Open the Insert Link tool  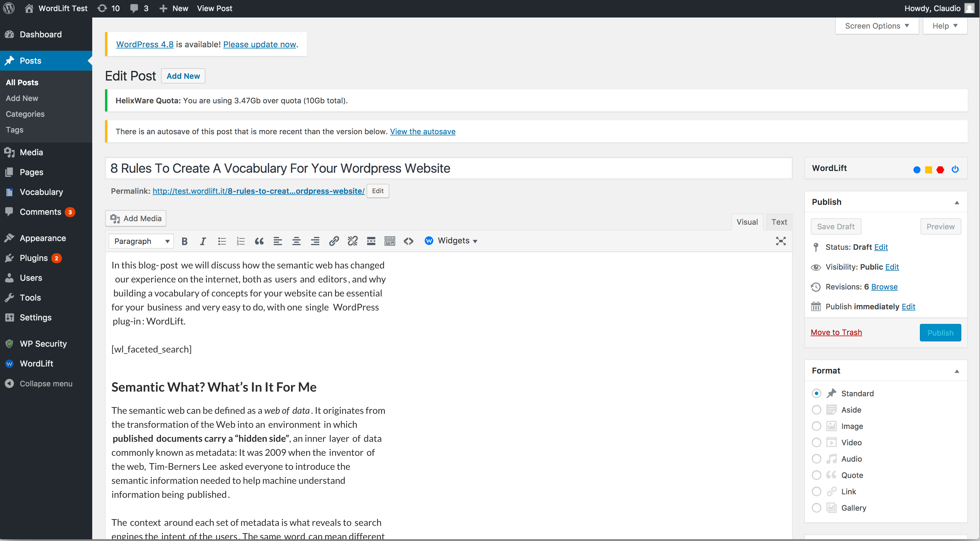click(334, 241)
